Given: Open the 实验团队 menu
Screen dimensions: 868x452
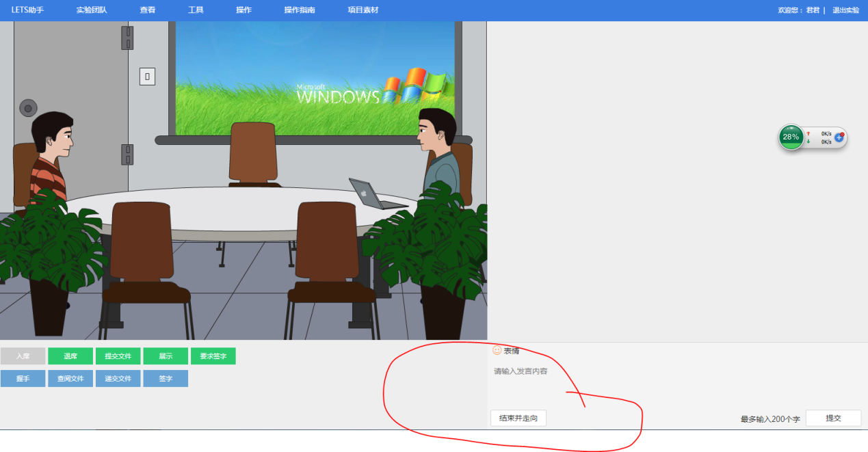Looking at the screenshot, I should click(92, 10).
